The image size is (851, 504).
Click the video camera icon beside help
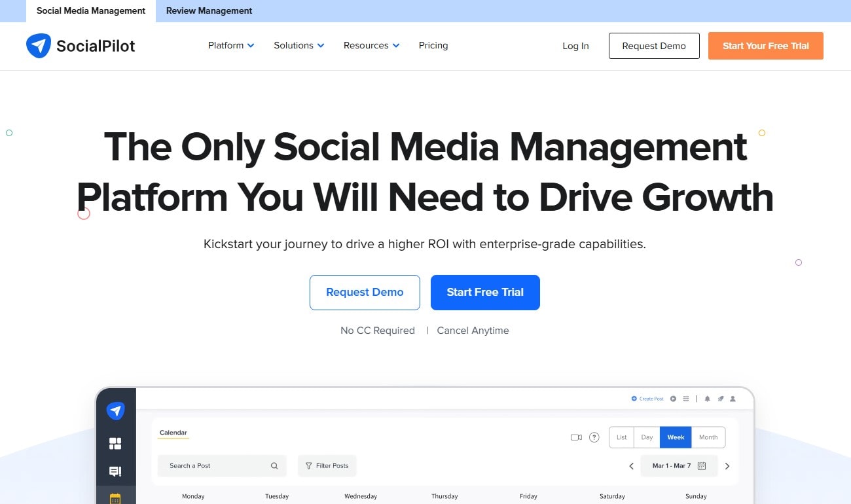pyautogui.click(x=576, y=437)
